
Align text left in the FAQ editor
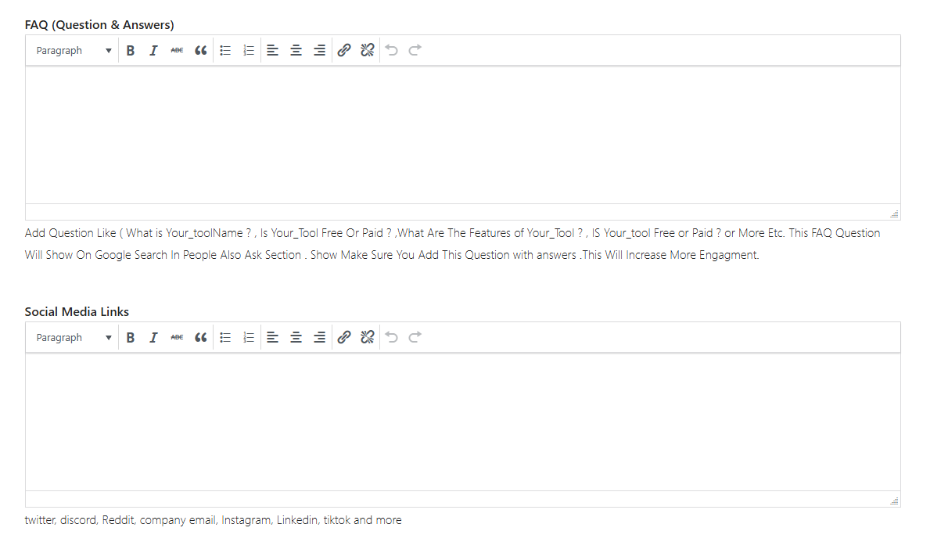[x=272, y=50]
